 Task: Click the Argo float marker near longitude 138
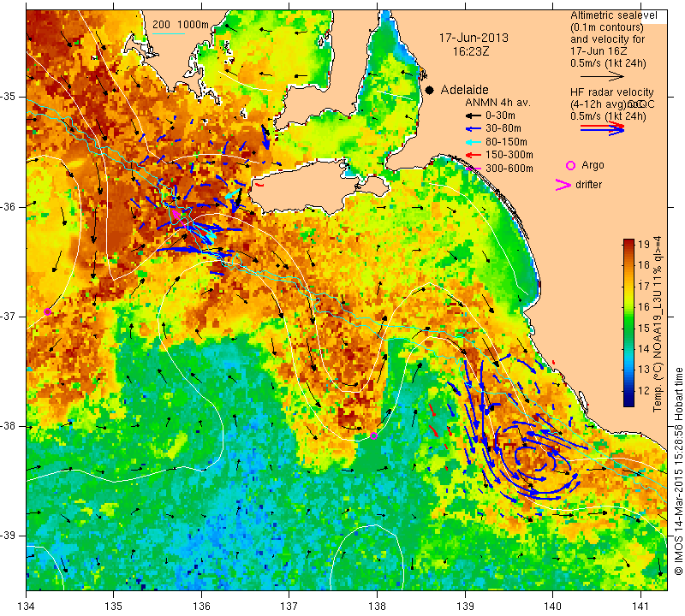373,435
